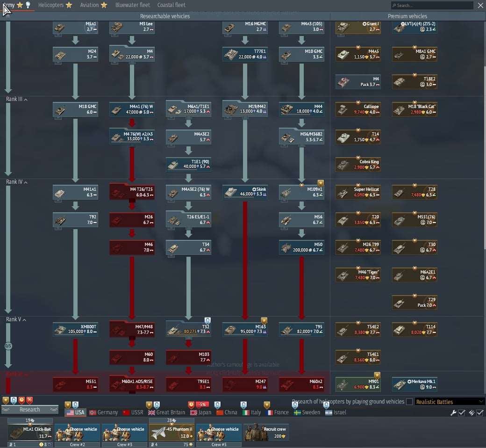Select premium Cobra King card
Viewport: 486px width, 448px height.
pyautogui.click(x=358, y=165)
